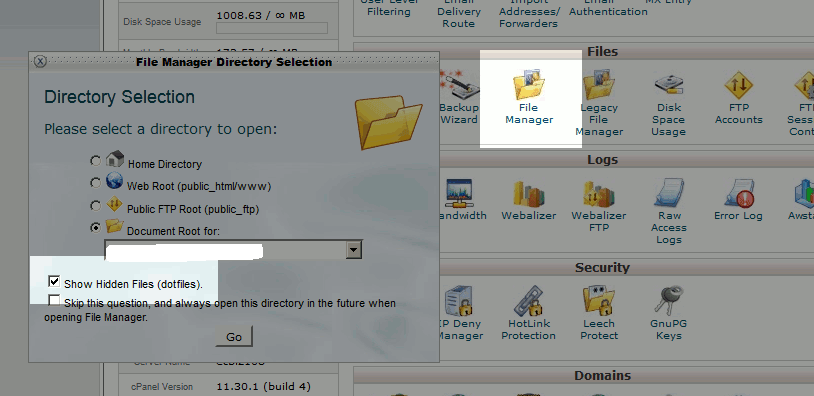
Task: Open the Raw Access Logs icon
Action: coord(669,193)
